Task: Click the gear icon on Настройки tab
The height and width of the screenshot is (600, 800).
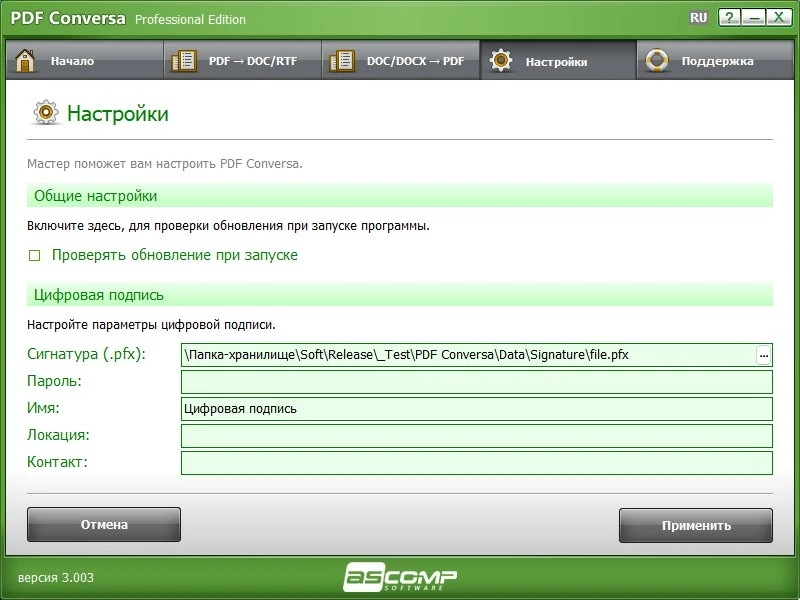Action: pyautogui.click(x=501, y=60)
